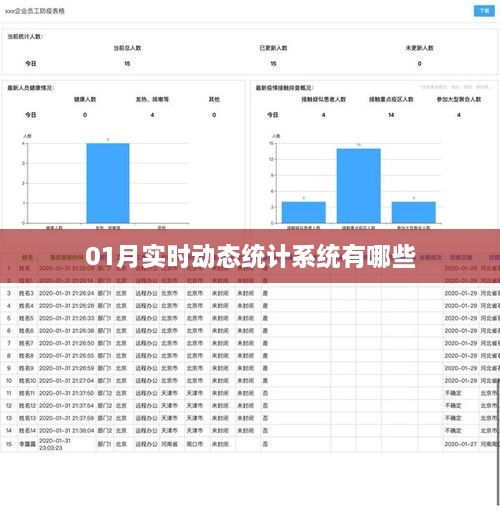
Task: Click the tallest bar in the contact screening chart
Action: tap(358, 186)
